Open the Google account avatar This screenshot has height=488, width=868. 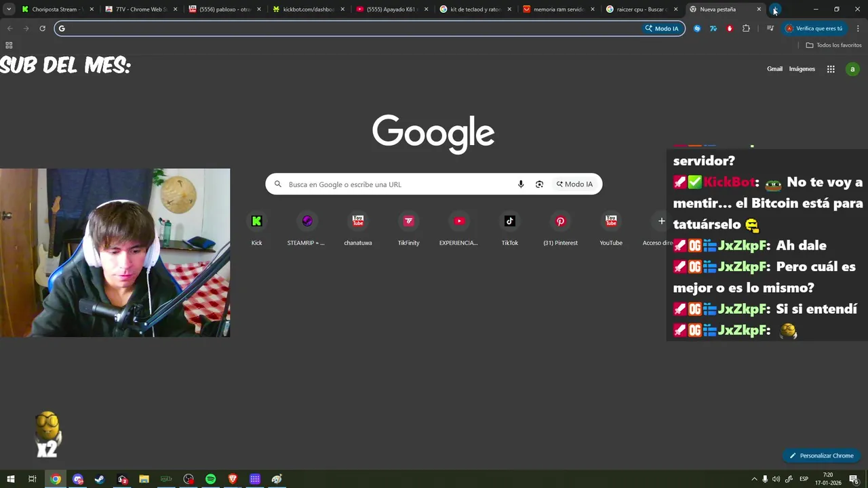click(852, 69)
